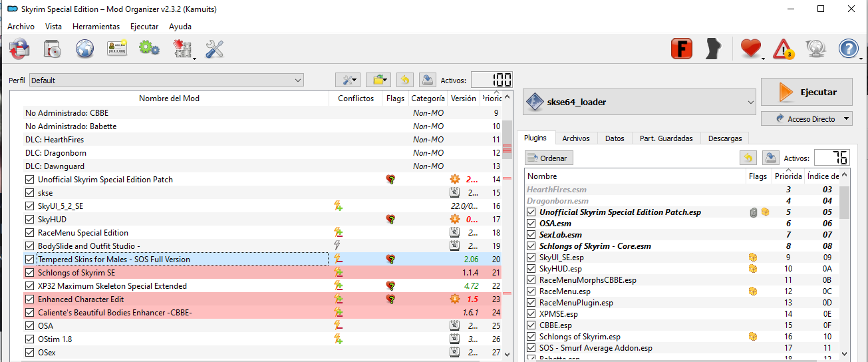The height and width of the screenshot is (362, 868).
Task: Open the Vista menu
Action: coord(53,27)
